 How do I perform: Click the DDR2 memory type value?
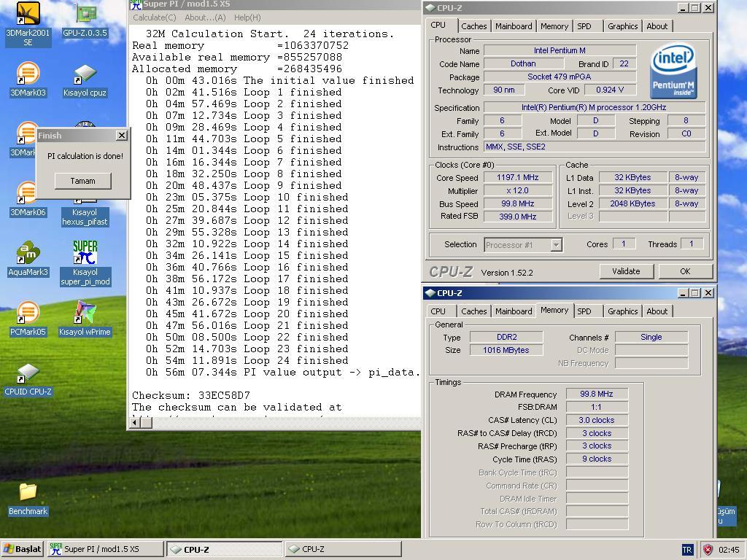pyautogui.click(x=506, y=337)
